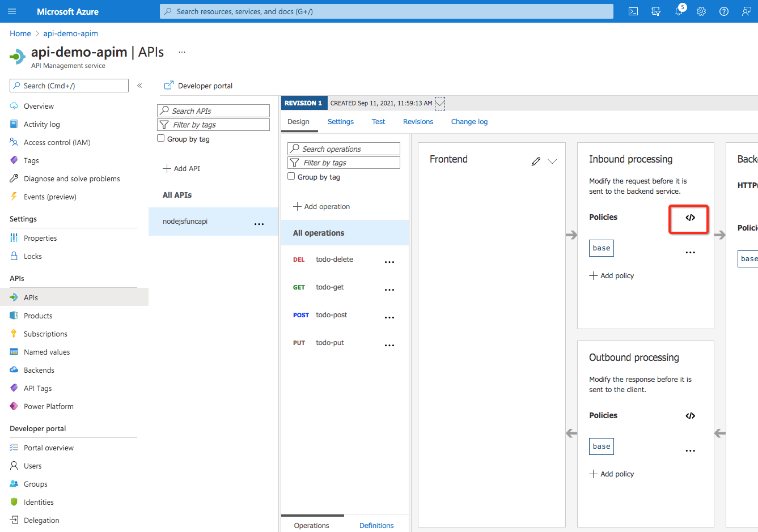Click Add operation

pos(321,206)
